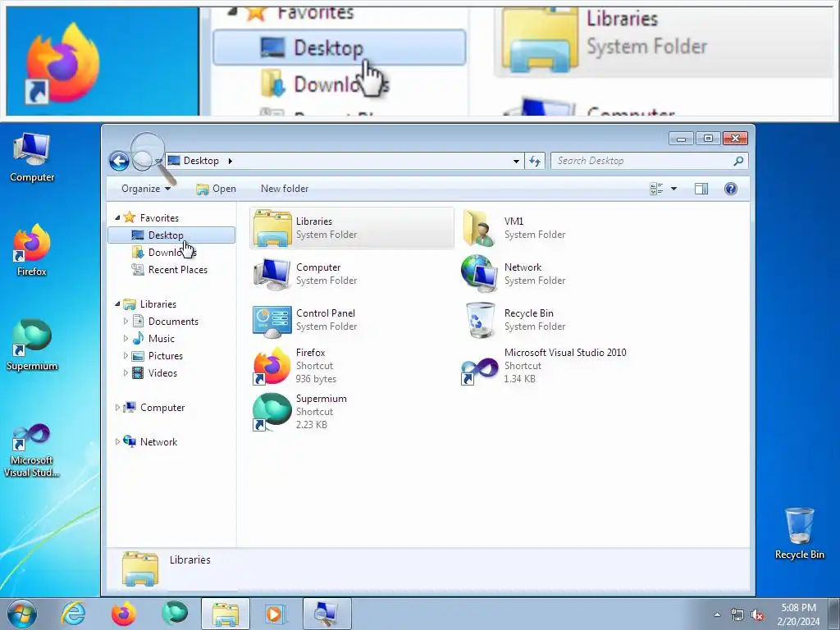840x630 pixels.
Task: Launch Supermium from the taskbar
Action: pyautogui.click(x=175, y=614)
